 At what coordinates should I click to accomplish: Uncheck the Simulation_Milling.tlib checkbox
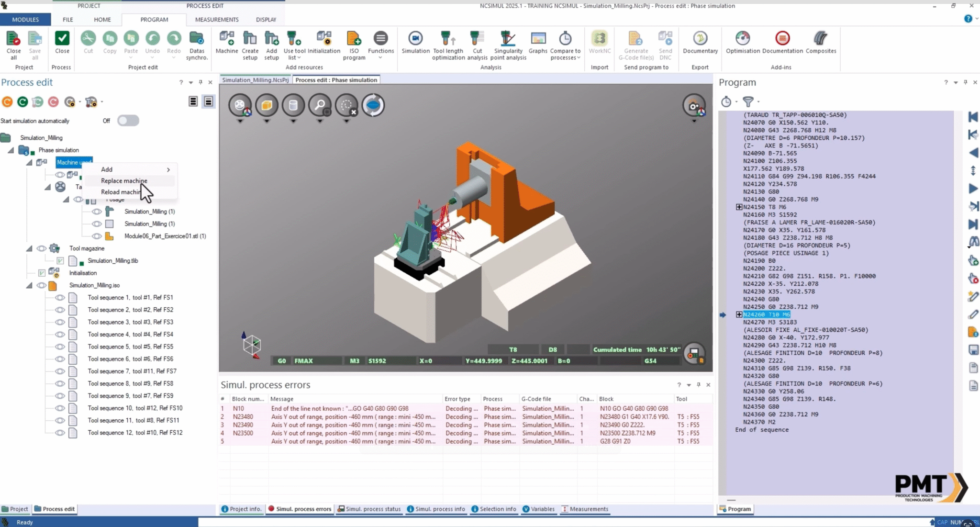59,260
